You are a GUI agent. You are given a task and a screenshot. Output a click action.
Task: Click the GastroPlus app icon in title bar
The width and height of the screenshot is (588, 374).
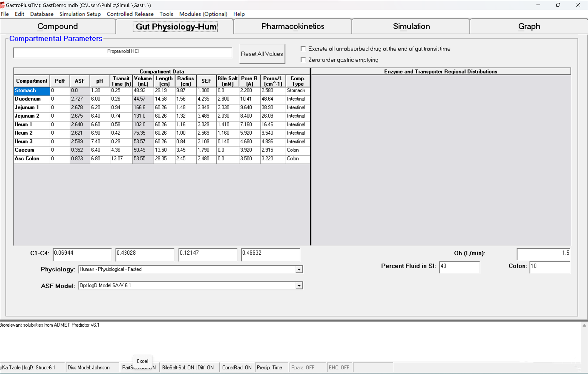[x=2, y=5]
